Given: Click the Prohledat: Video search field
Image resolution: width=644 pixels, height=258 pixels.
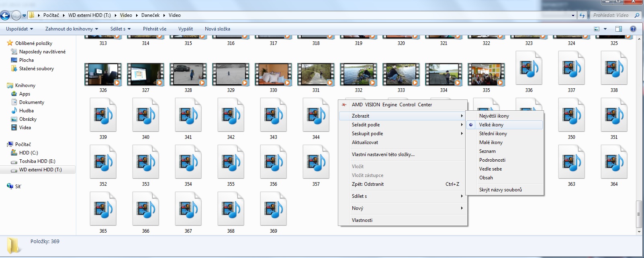Looking at the screenshot, I should (611, 15).
